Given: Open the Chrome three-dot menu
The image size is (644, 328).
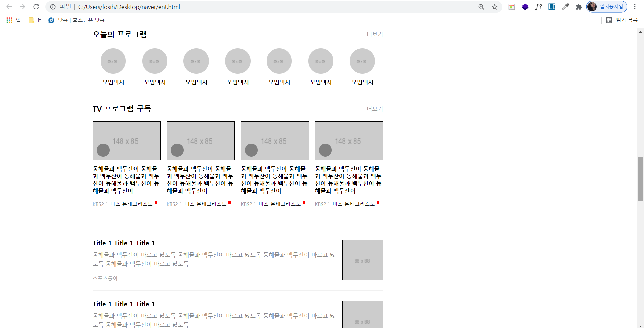Looking at the screenshot, I should [x=635, y=7].
